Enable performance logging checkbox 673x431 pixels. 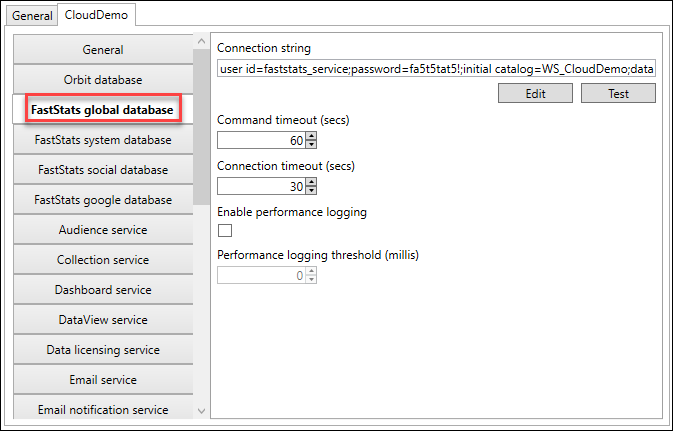(x=225, y=231)
